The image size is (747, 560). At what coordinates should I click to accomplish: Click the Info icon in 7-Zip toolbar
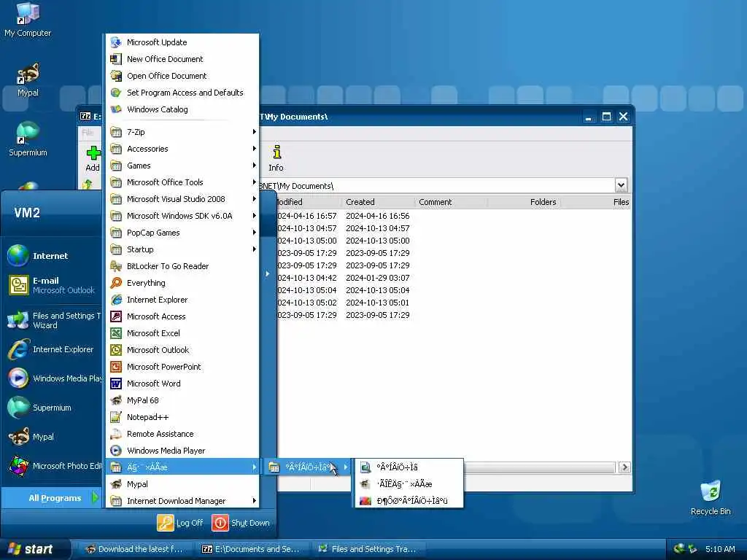pyautogui.click(x=276, y=158)
